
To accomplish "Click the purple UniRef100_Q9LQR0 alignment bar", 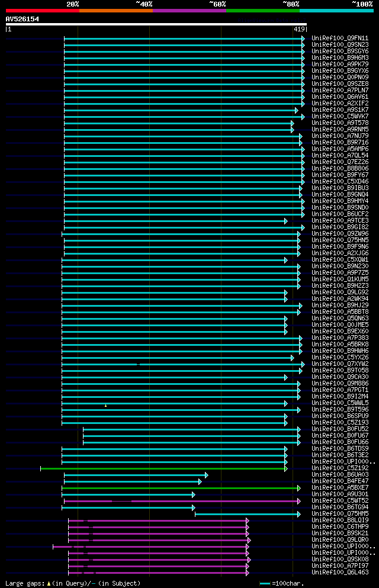I will coord(159,541).
